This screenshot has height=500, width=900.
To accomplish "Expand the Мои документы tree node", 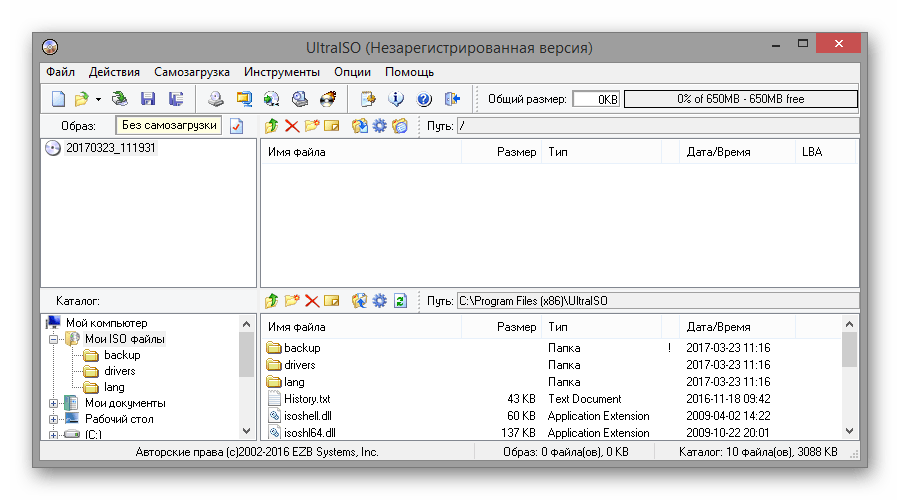I will tap(53, 403).
